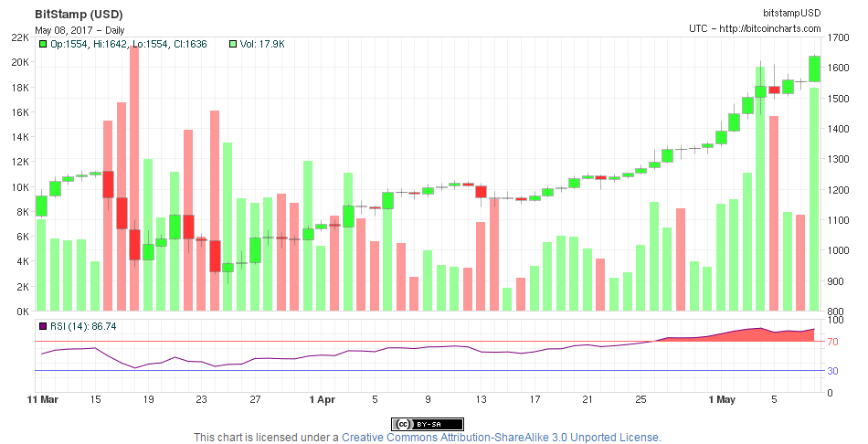Click the 10K volume axis label

tap(20, 187)
